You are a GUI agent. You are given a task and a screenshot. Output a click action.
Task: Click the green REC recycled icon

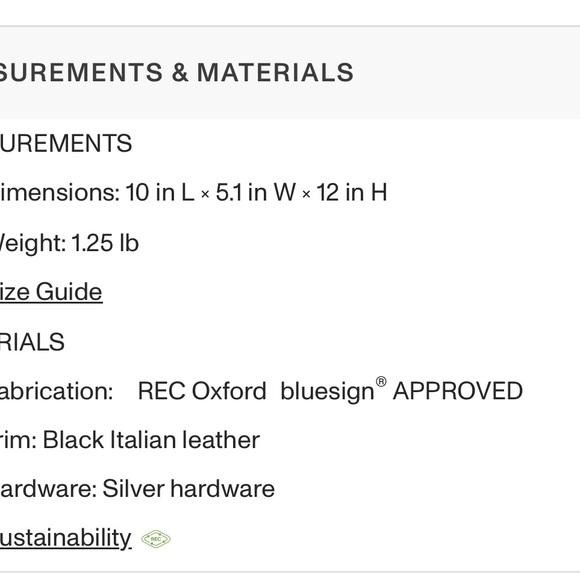pyautogui.click(x=156, y=539)
